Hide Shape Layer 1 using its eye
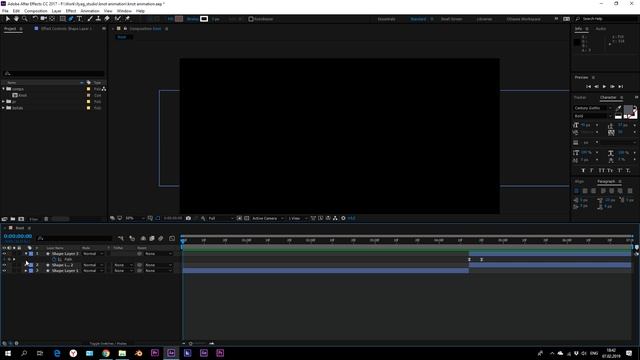 [x=4, y=271]
